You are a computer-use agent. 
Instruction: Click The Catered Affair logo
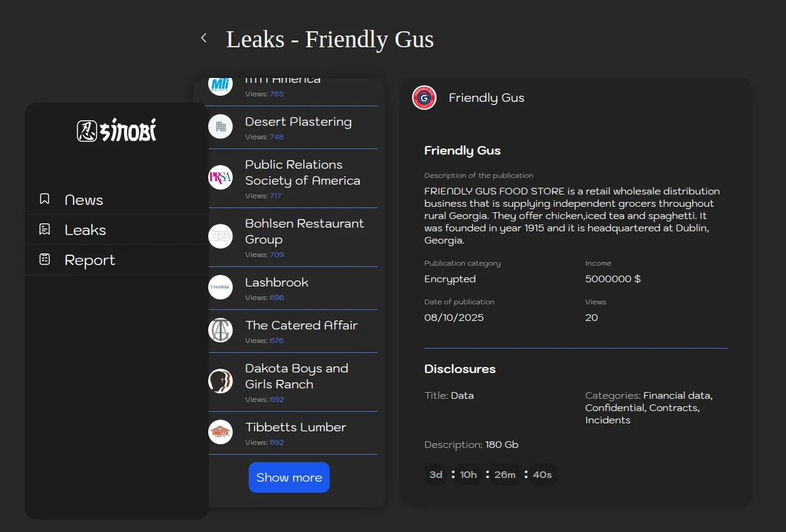[x=220, y=330]
